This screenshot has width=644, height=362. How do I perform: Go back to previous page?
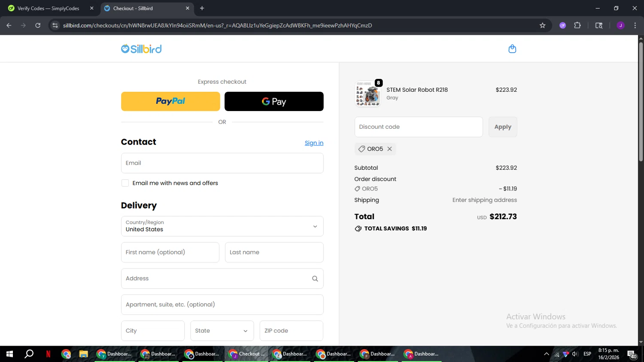click(9, 25)
